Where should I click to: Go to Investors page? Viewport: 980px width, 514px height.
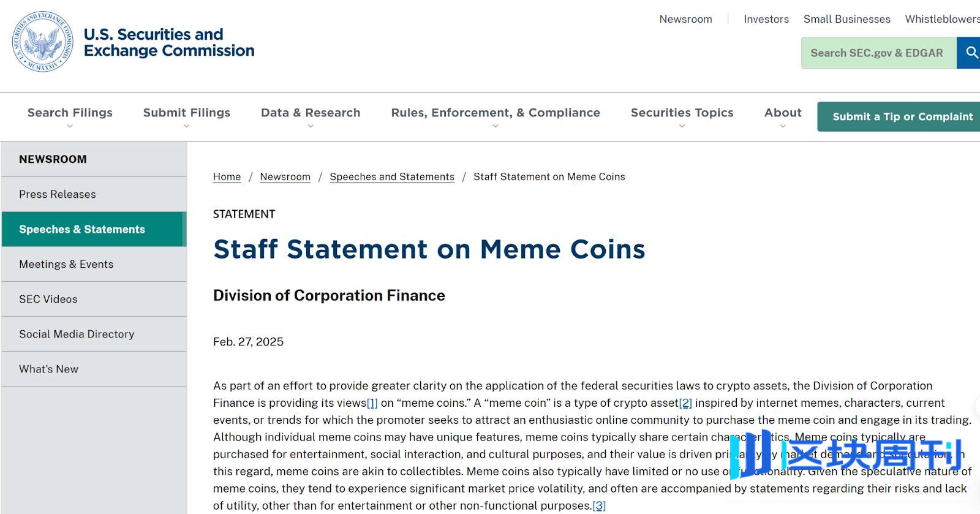pyautogui.click(x=766, y=19)
